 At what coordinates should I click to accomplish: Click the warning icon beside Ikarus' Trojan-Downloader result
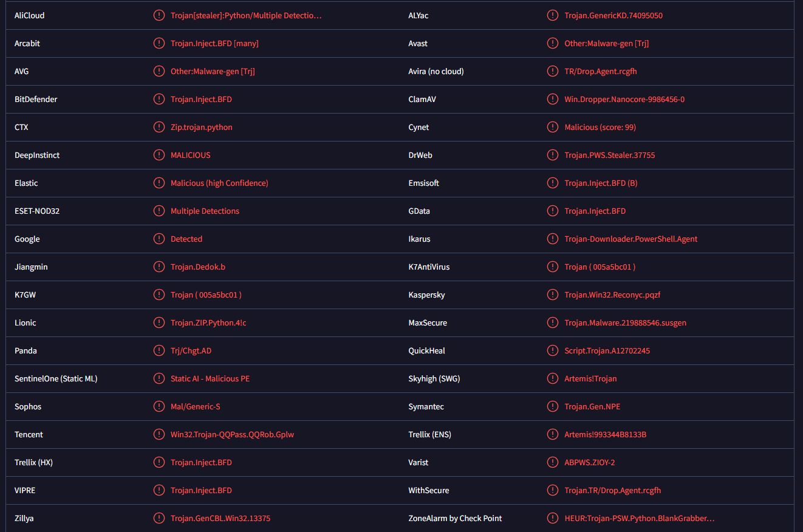tap(553, 239)
